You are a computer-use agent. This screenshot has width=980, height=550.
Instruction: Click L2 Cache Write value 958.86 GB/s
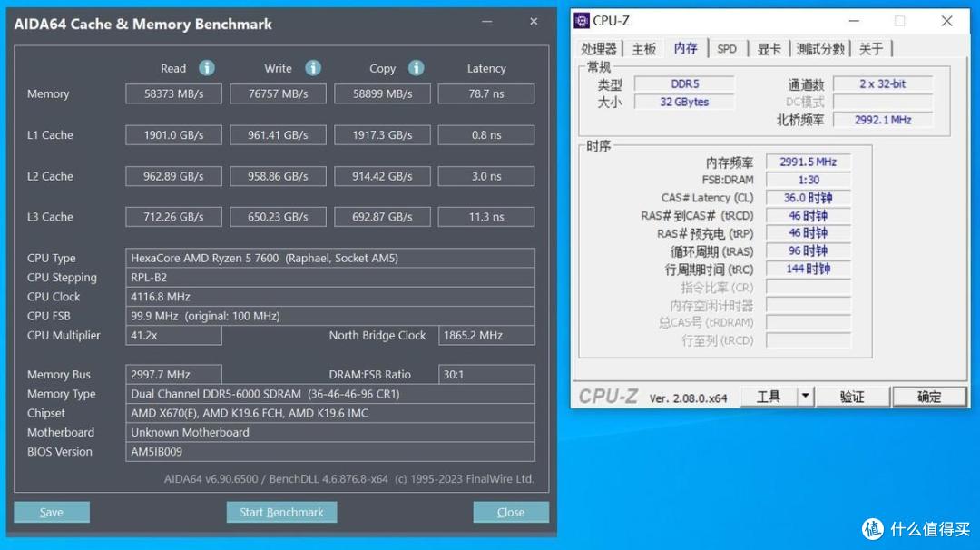coord(279,176)
